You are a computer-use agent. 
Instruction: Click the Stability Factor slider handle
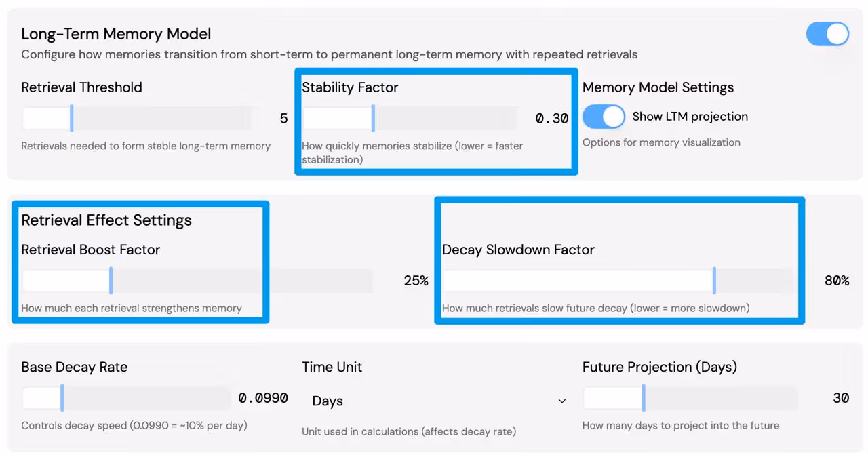pyautogui.click(x=373, y=118)
